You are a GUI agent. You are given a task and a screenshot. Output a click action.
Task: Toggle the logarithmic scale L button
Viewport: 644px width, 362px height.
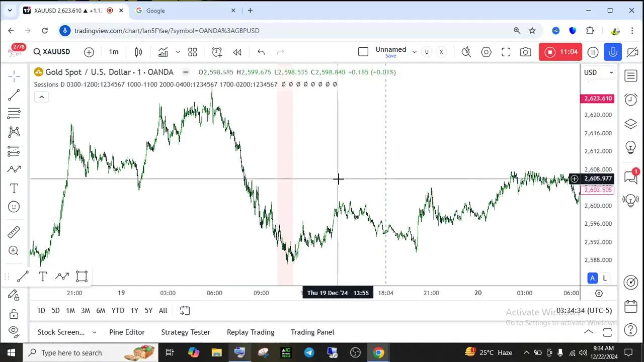[605, 278]
